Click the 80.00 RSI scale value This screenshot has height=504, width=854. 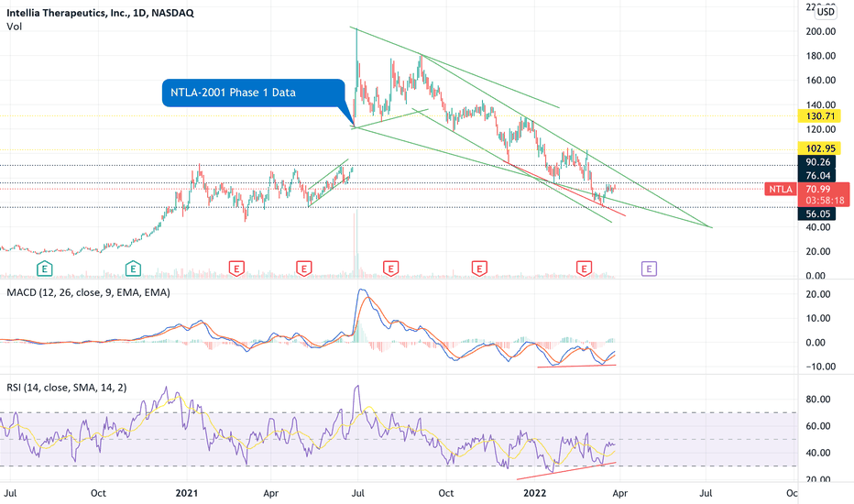[818, 400]
